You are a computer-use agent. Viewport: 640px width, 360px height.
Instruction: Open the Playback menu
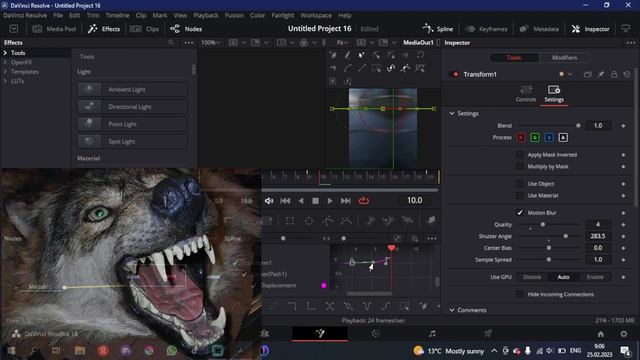pyautogui.click(x=206, y=15)
